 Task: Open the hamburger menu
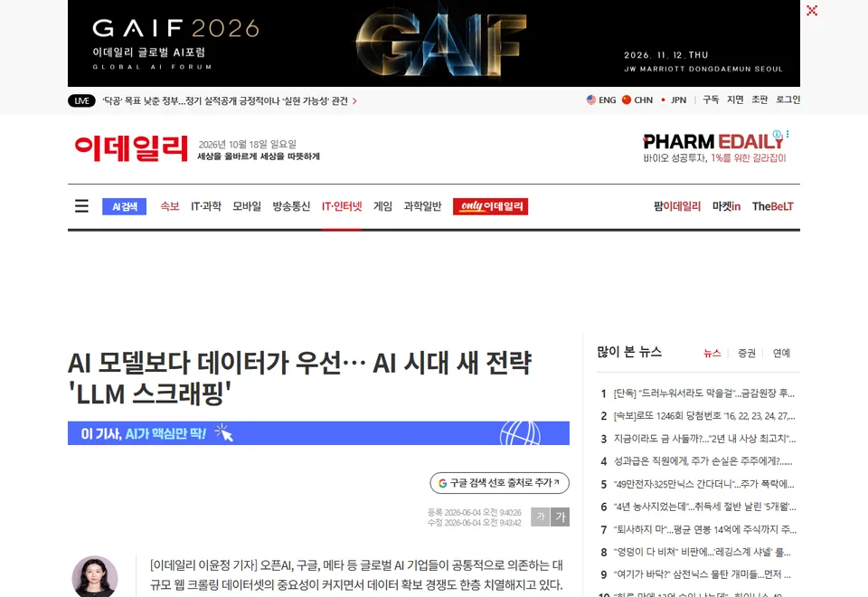81,206
